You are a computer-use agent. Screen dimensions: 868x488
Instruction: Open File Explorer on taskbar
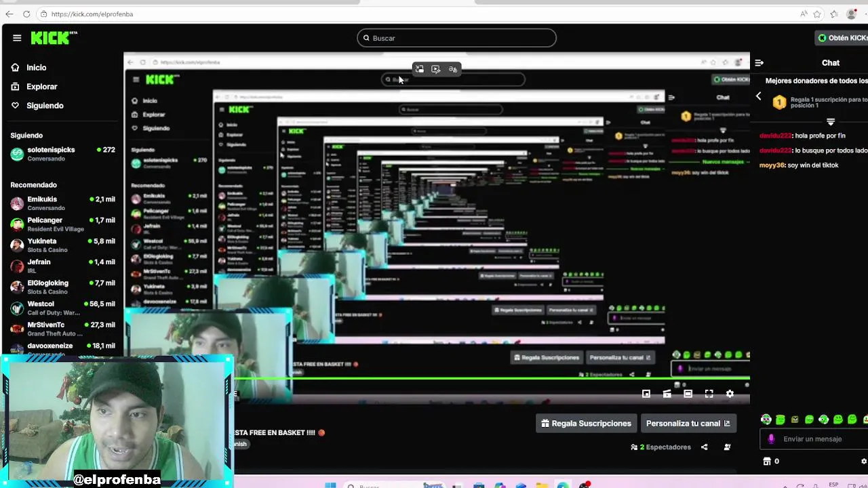point(542,485)
